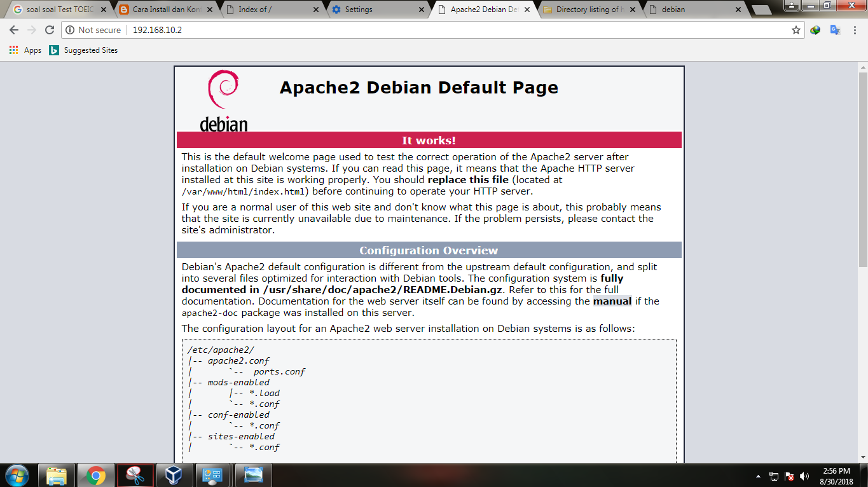Screen dimensions: 868x487
Task: Click the browser forward arrow
Action: click(32, 30)
